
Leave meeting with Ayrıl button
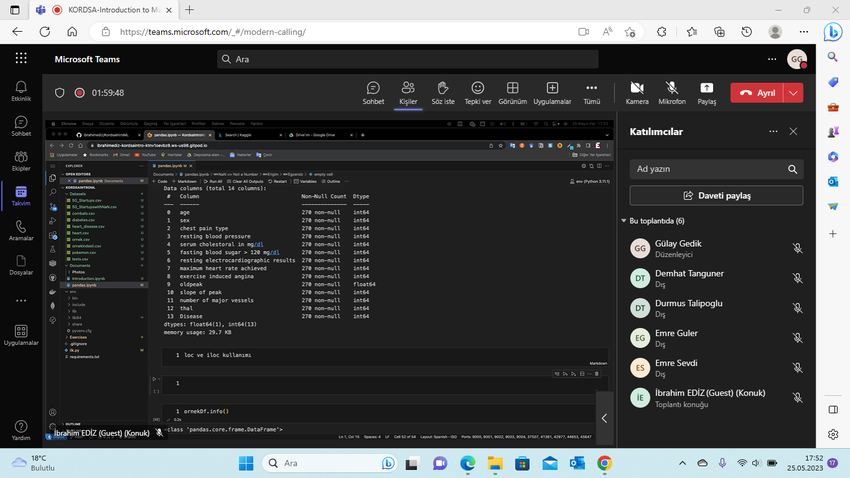point(757,93)
